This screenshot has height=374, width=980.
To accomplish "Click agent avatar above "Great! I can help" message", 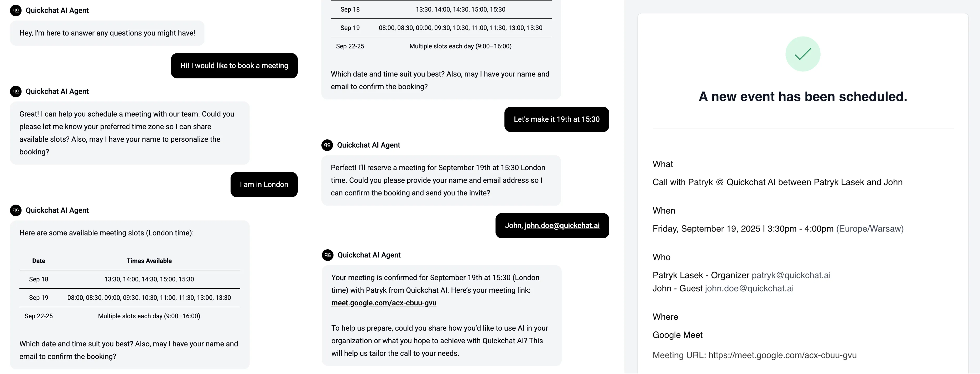I will click(x=15, y=92).
